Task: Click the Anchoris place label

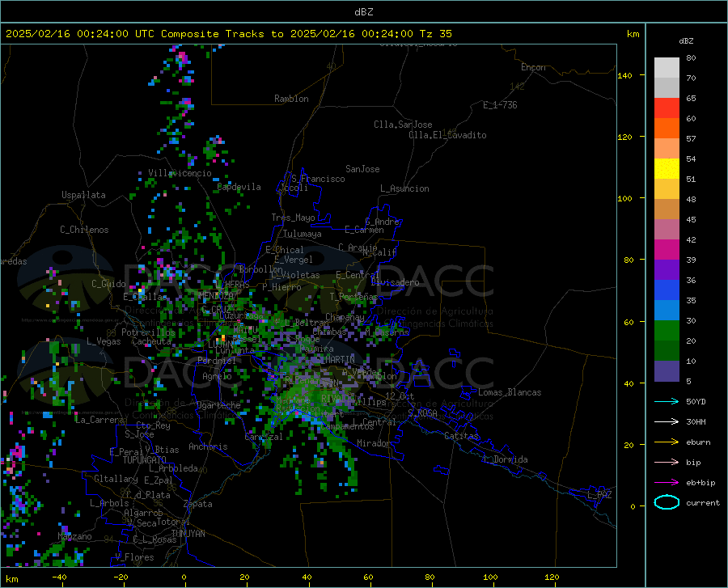Action: (208, 446)
